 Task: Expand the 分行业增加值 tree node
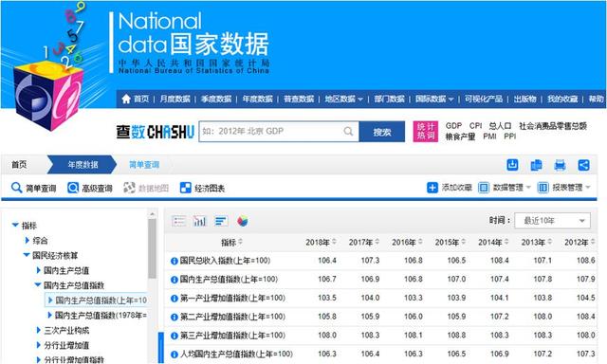[x=38, y=345]
